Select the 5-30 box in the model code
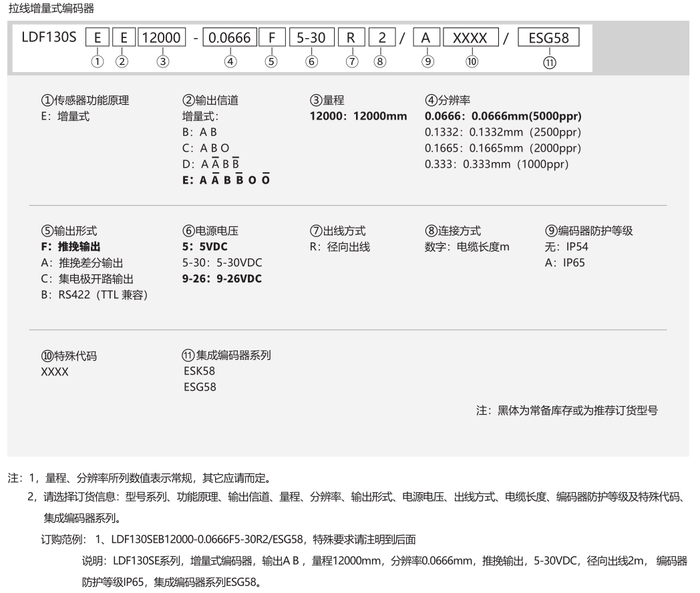Image resolution: width=700 pixels, height=593 pixels. click(x=311, y=37)
